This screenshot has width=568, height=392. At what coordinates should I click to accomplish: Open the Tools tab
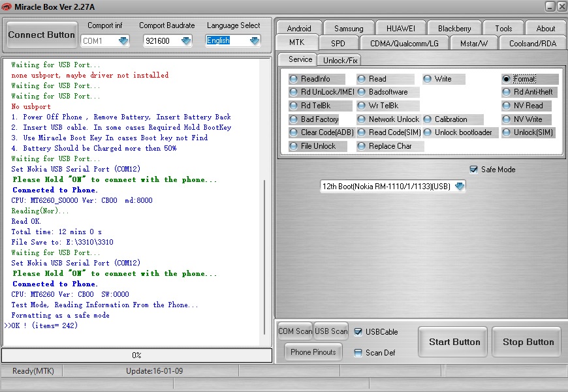tap(503, 28)
